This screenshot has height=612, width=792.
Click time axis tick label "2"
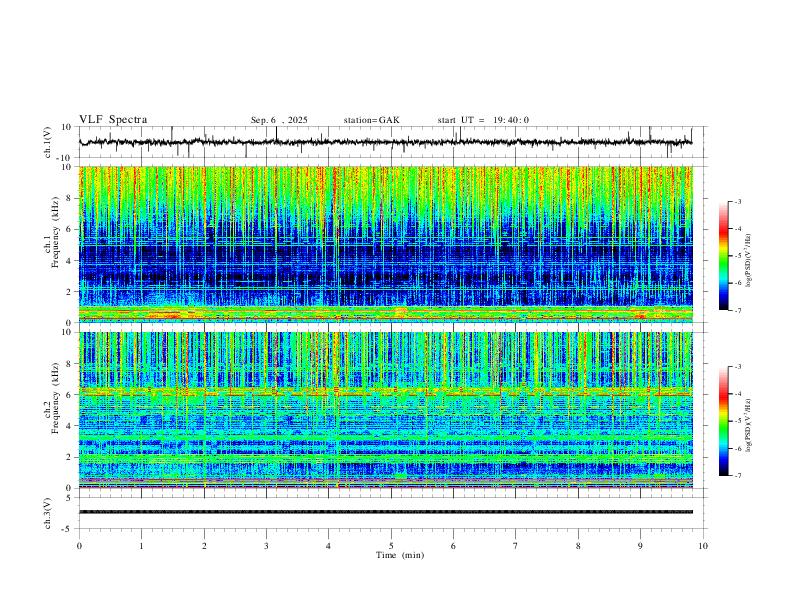tap(204, 546)
